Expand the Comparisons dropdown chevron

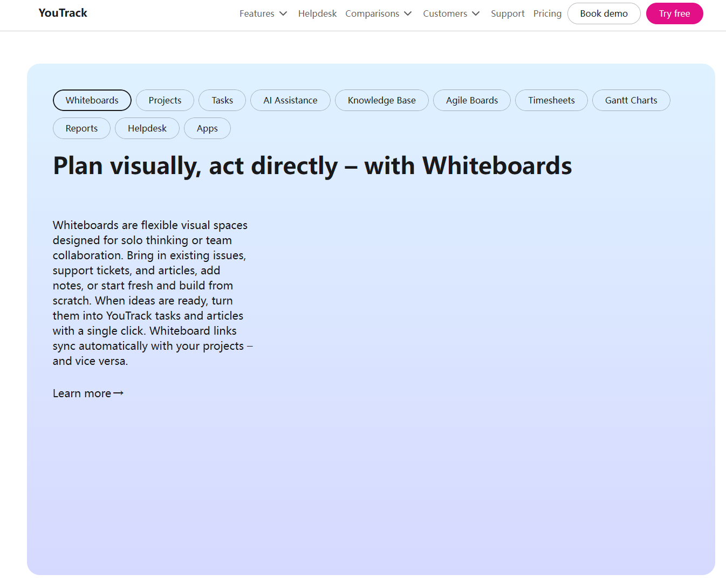[x=408, y=13]
